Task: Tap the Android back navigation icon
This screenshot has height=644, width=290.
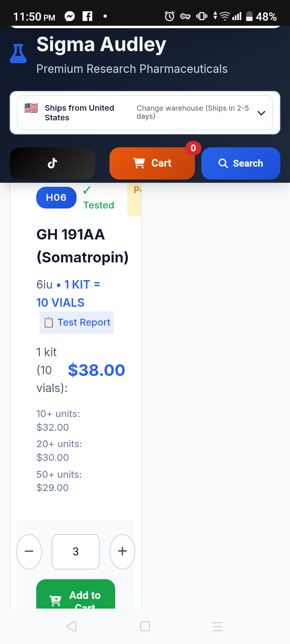Action: point(72,626)
